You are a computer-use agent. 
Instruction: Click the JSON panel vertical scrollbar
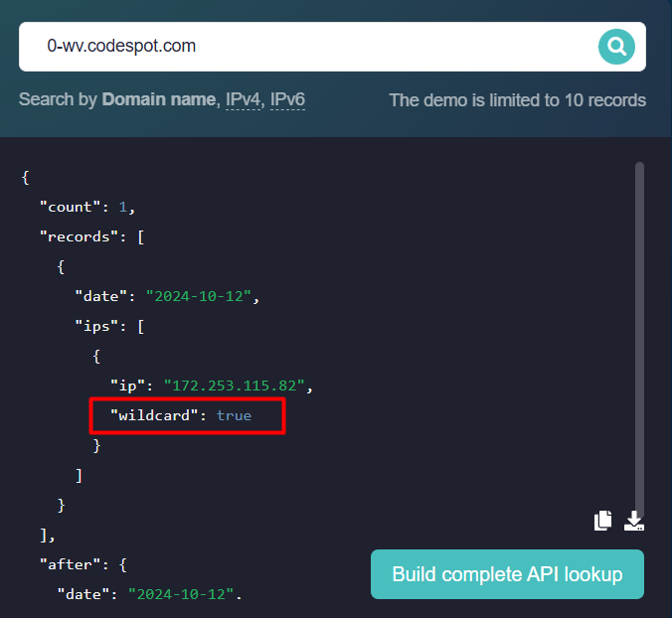point(639,328)
